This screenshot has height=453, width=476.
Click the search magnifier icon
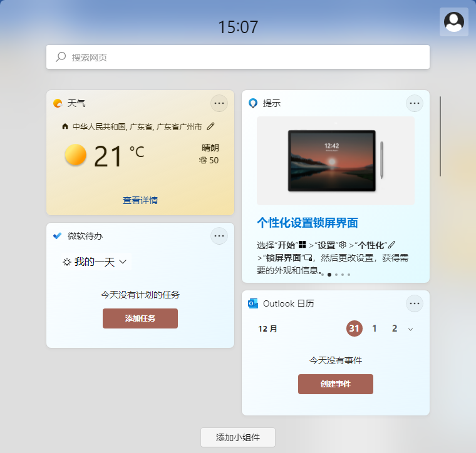(61, 57)
